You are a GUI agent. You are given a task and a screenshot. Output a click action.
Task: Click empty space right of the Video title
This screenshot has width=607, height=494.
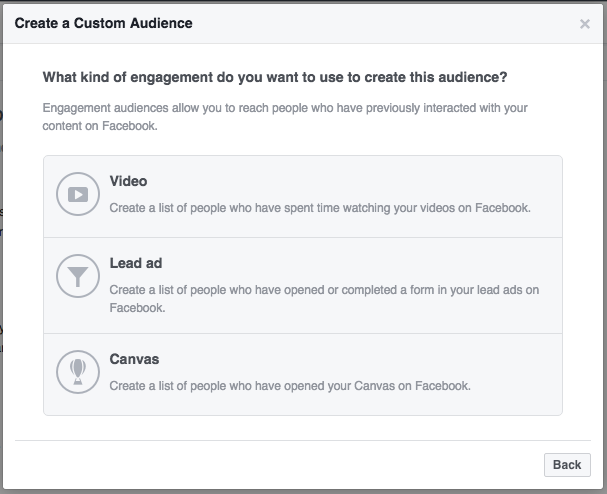(350, 181)
